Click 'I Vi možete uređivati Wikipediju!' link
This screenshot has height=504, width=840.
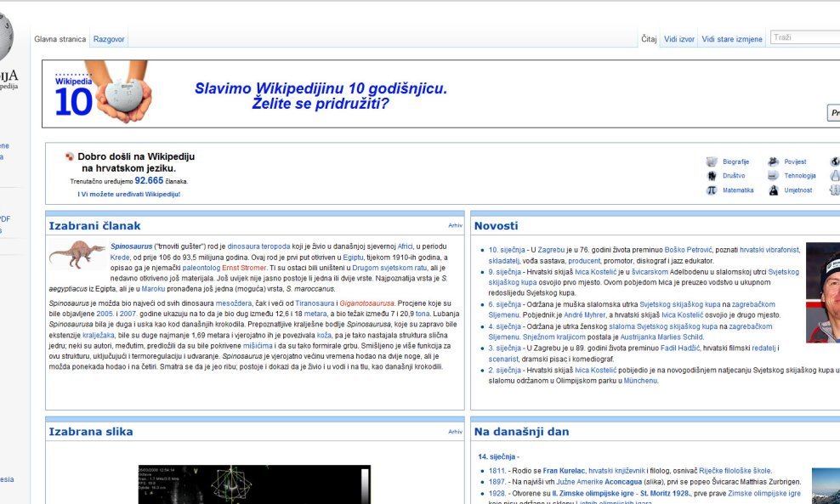coord(129,195)
